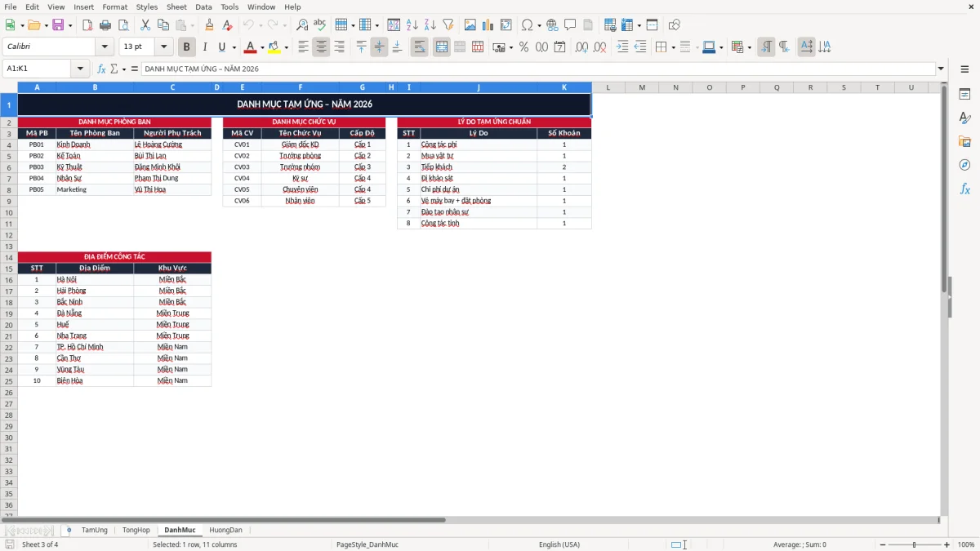
Task: Switch to the HuongDan sheet tab
Action: 225,530
